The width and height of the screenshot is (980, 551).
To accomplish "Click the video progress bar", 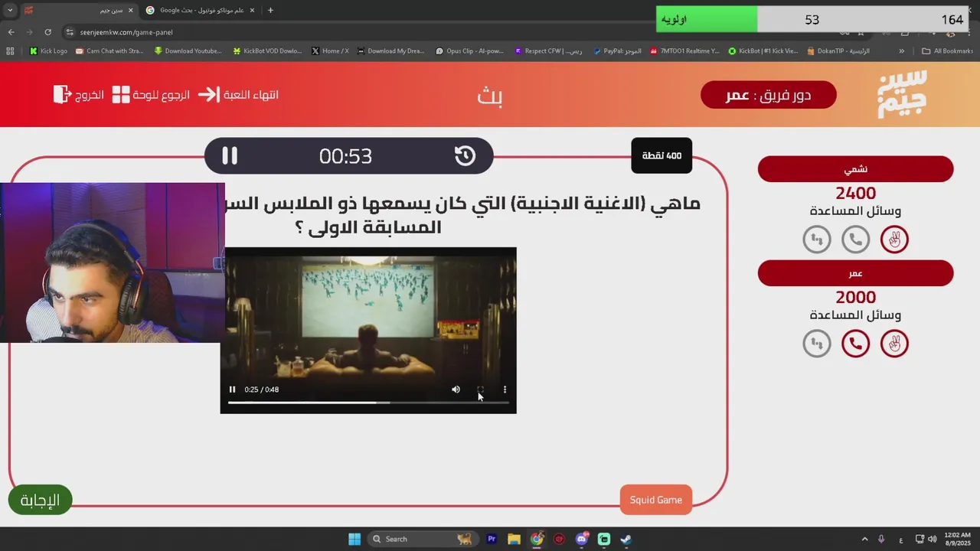I will point(368,403).
